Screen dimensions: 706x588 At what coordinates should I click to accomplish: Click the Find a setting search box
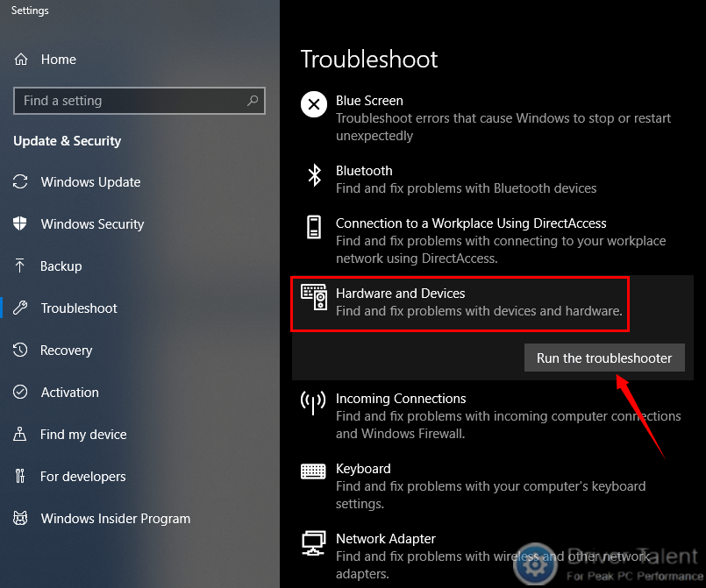point(139,101)
